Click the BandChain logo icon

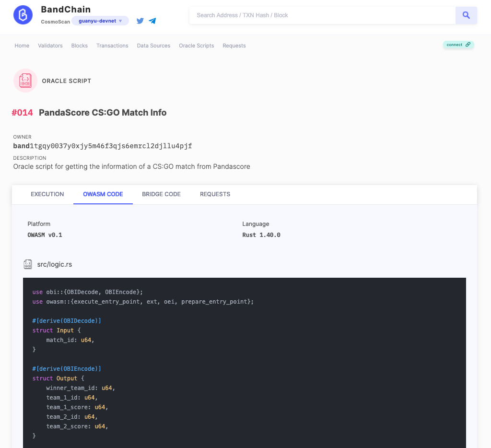pos(23,15)
